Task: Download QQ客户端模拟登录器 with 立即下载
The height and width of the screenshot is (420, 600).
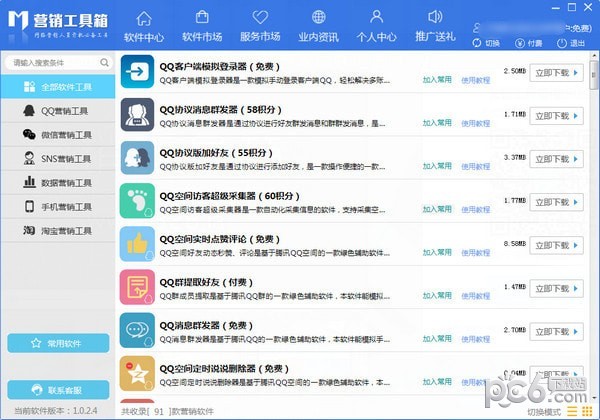Action: 556,73
